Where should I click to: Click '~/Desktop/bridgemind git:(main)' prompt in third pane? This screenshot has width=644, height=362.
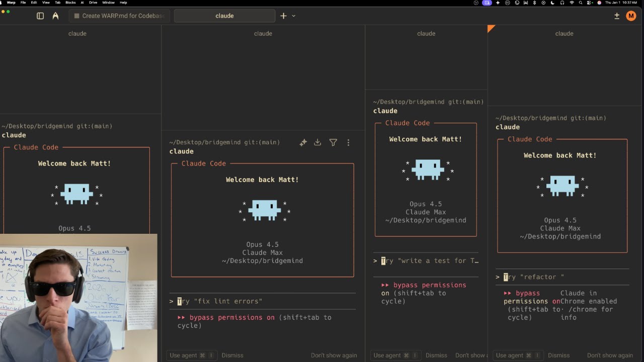[x=428, y=102]
